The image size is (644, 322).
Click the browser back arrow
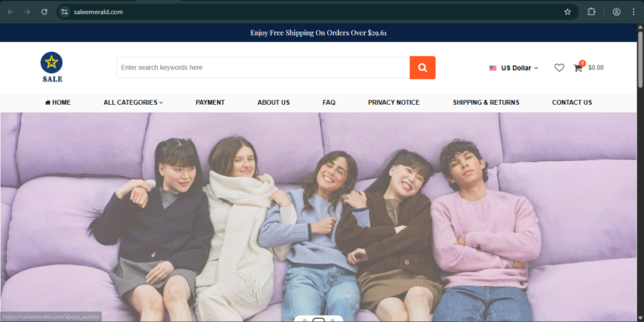(10, 12)
